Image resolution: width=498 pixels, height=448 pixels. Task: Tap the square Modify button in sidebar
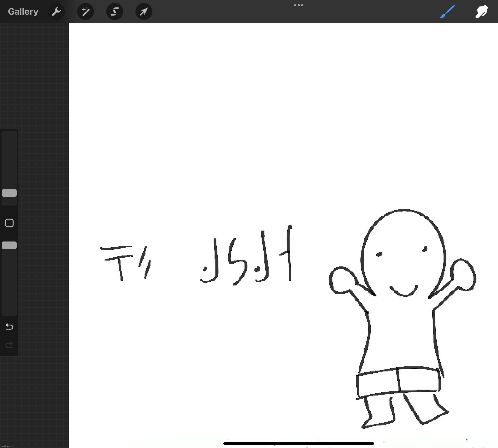point(9,223)
